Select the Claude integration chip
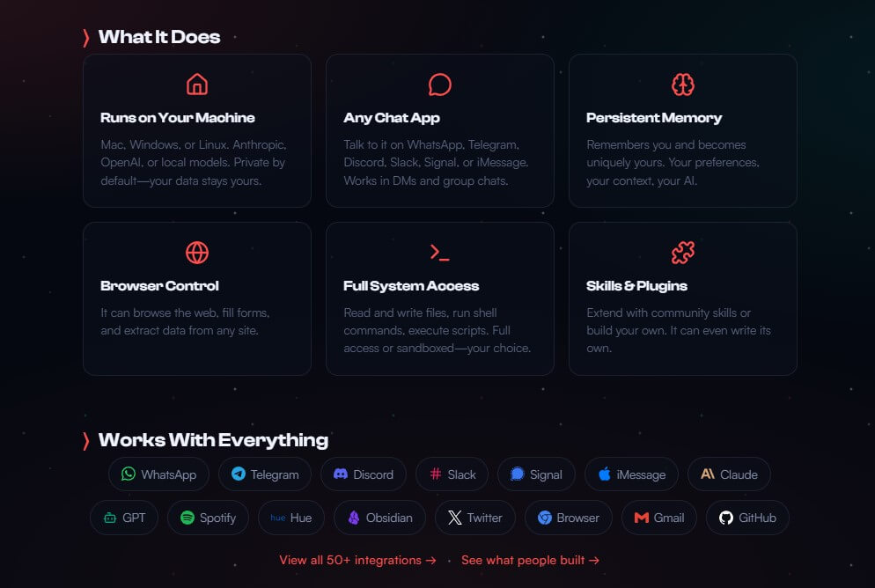875x588 pixels. point(730,474)
